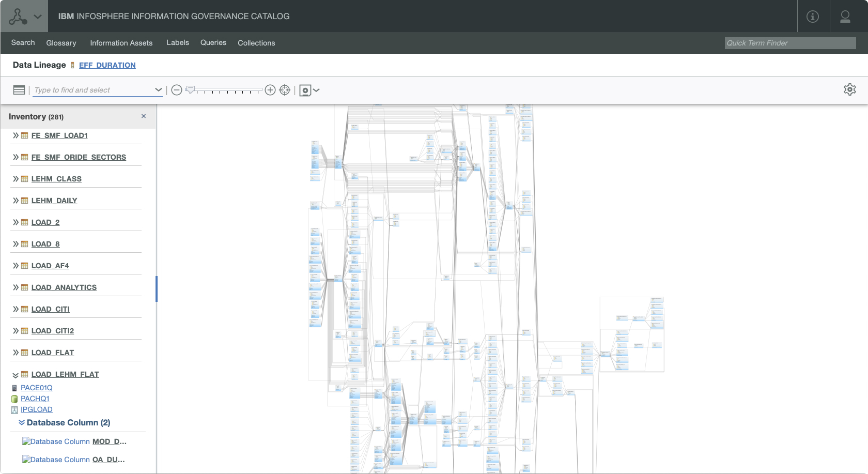Open the PACHQ1 database link
868x474 pixels.
(35, 399)
